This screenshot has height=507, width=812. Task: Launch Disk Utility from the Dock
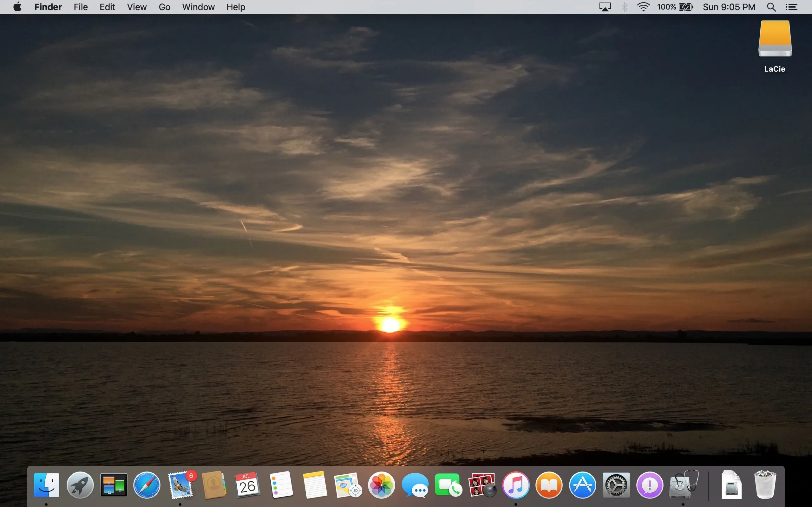coord(683,485)
